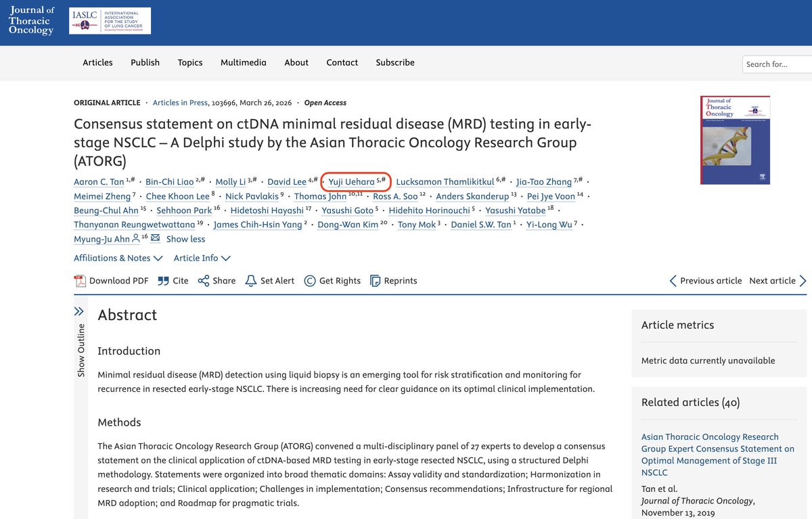Click the Set Alert bell icon
Screen dimensions: 812x519
pyautogui.click(x=250, y=280)
